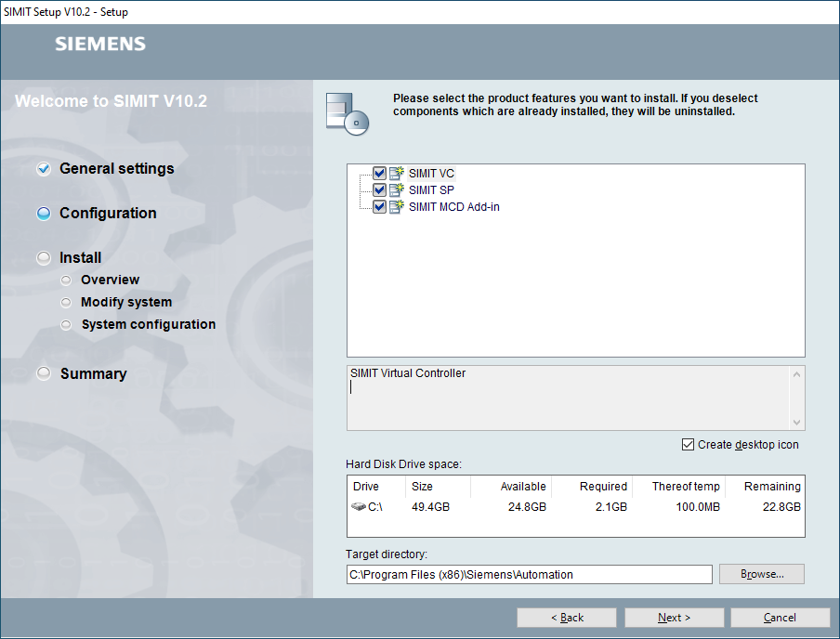Click the 2.1GB required value
The image size is (840, 639).
tap(611, 507)
